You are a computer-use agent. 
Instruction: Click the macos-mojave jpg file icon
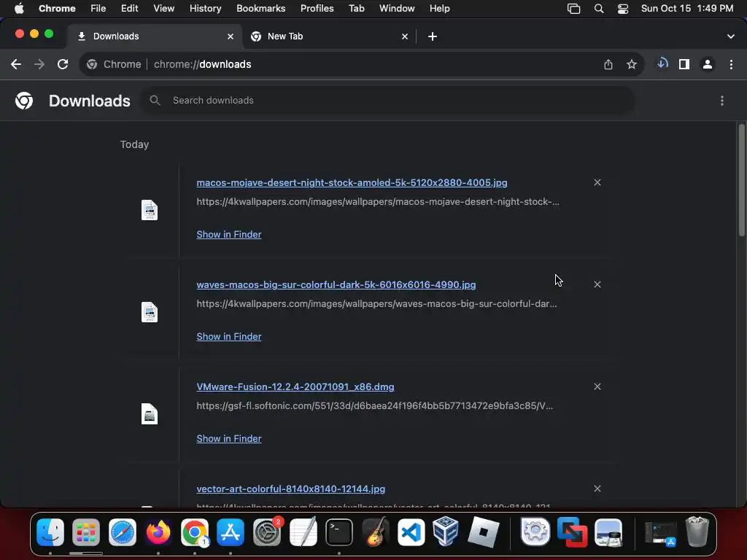[x=150, y=210]
